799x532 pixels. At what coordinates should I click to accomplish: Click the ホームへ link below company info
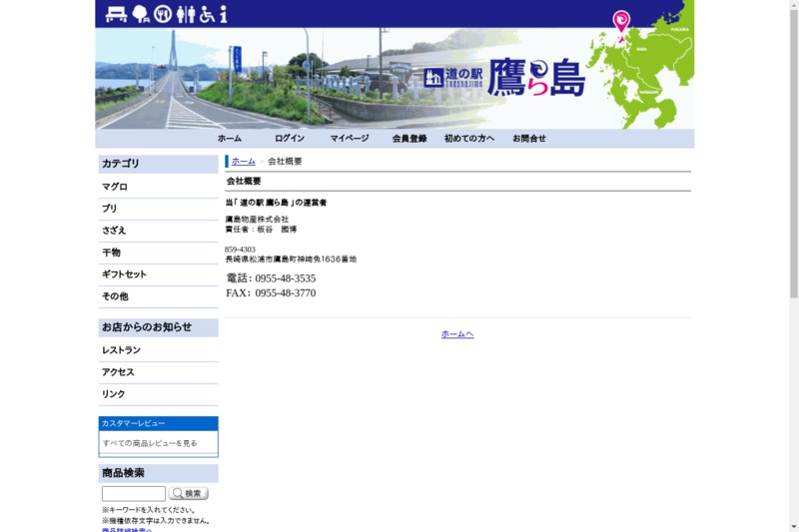click(x=457, y=334)
